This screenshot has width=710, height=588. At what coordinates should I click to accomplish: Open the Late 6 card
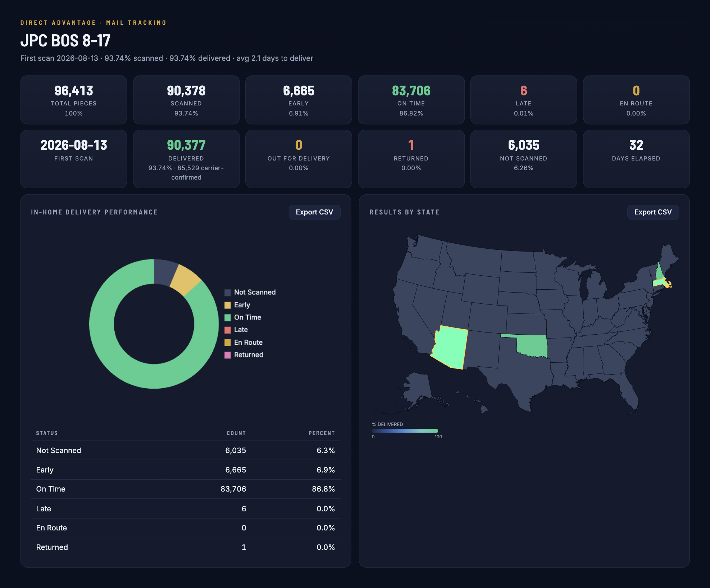[524, 100]
